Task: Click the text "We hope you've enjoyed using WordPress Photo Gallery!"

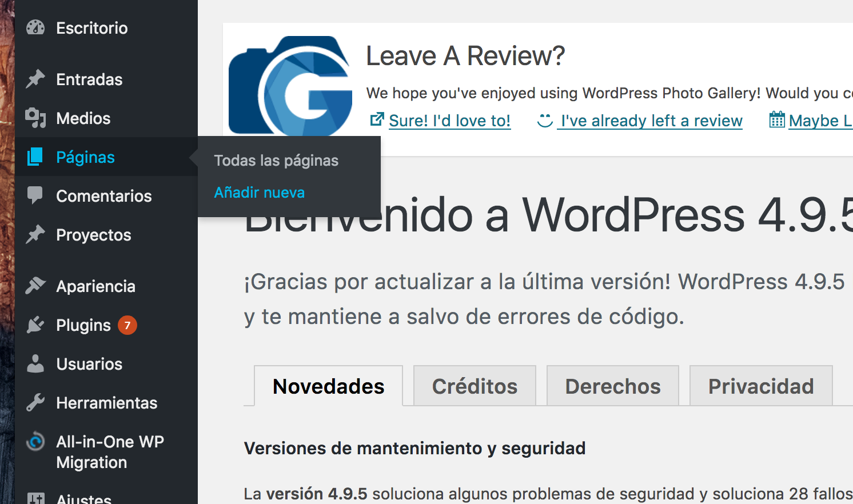Action: click(563, 93)
